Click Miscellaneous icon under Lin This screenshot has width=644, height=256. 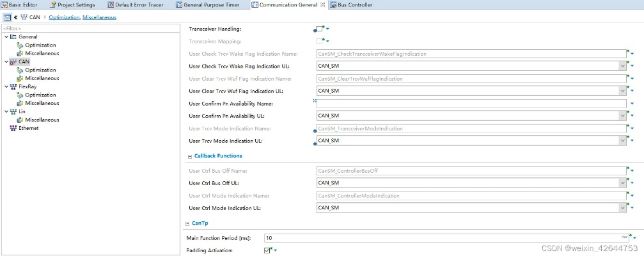(20, 120)
